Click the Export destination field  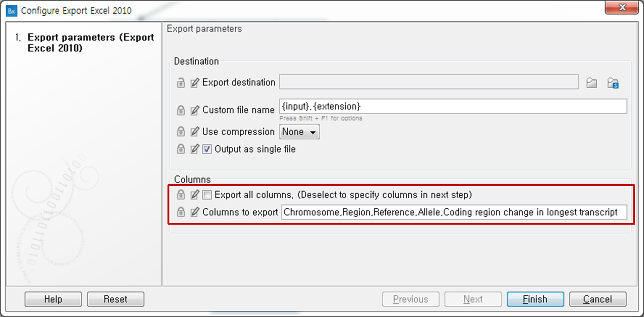click(x=429, y=82)
